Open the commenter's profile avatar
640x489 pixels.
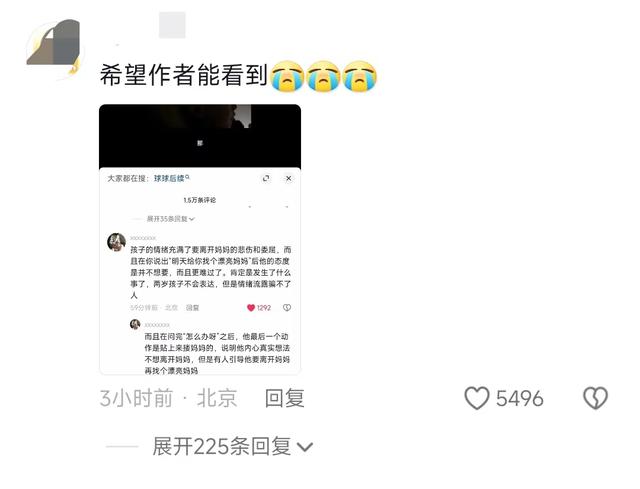click(54, 48)
